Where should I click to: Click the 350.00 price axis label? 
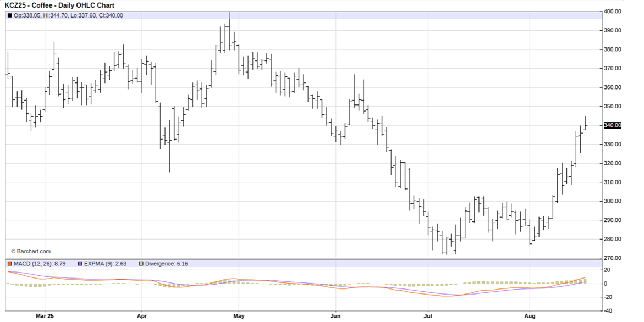(x=612, y=106)
